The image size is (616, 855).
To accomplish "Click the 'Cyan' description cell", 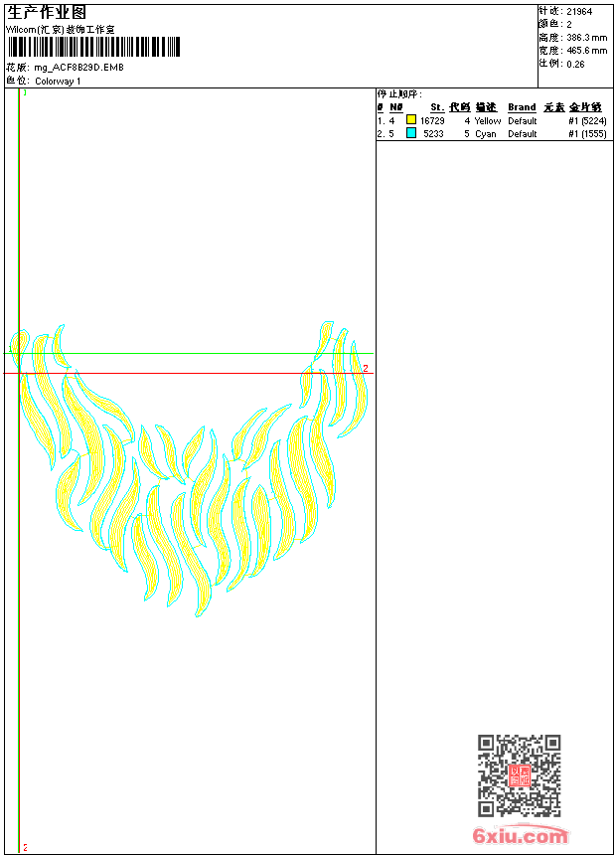I will point(486,134).
